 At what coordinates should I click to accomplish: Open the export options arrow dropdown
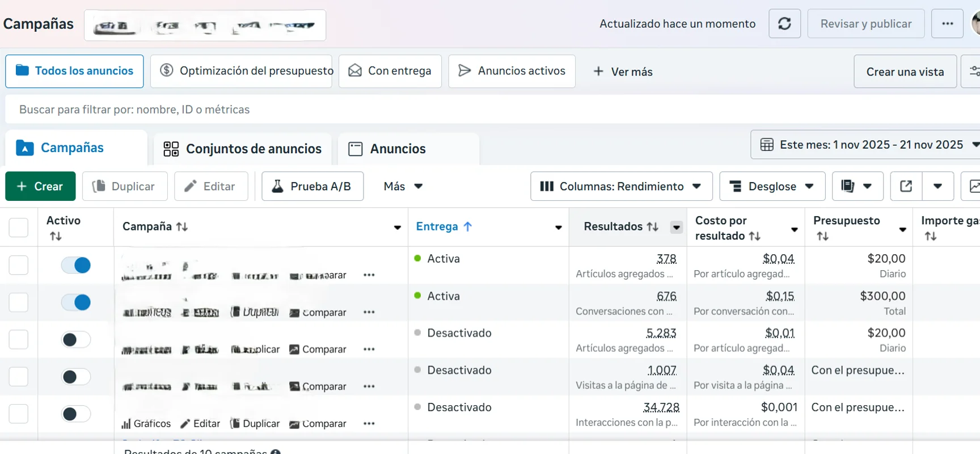[938, 186]
